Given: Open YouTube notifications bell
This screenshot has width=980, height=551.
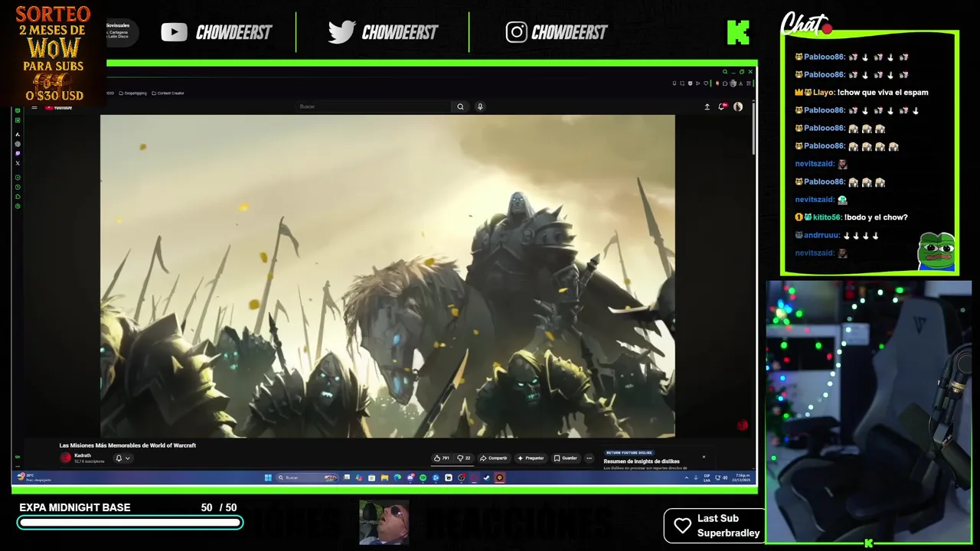Looking at the screenshot, I should pyautogui.click(x=722, y=106).
